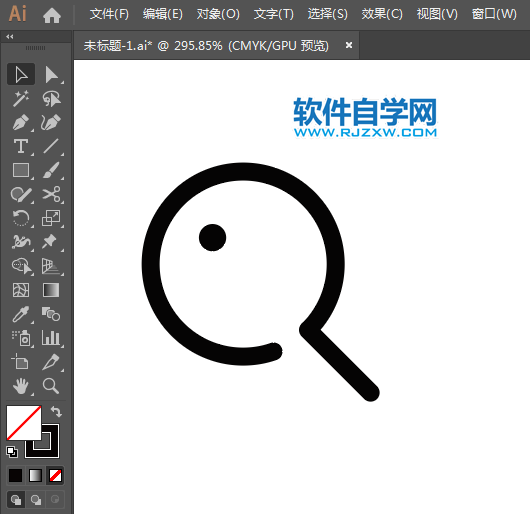530x514 pixels.
Task: Select the Hand tool
Action: click(21, 386)
